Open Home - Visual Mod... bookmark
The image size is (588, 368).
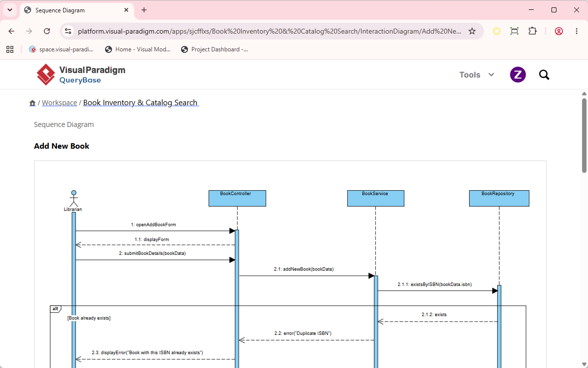coord(138,49)
